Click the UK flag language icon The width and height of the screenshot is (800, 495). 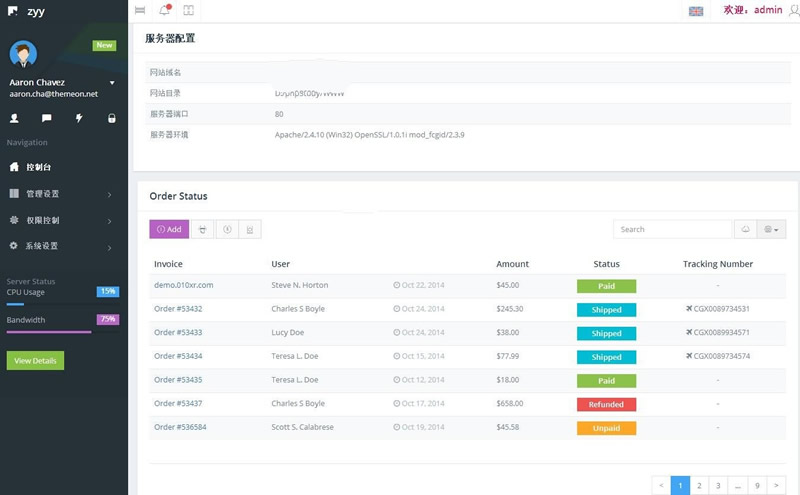click(x=696, y=11)
